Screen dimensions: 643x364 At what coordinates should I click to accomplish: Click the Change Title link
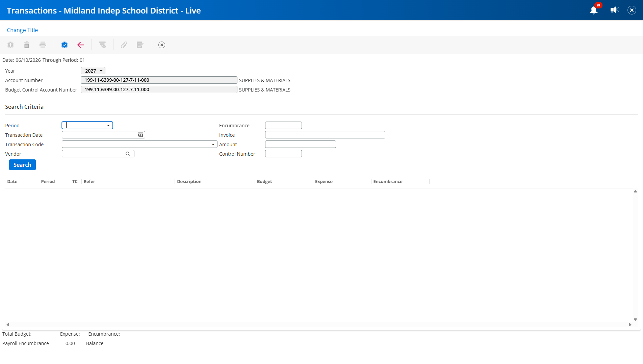22,30
